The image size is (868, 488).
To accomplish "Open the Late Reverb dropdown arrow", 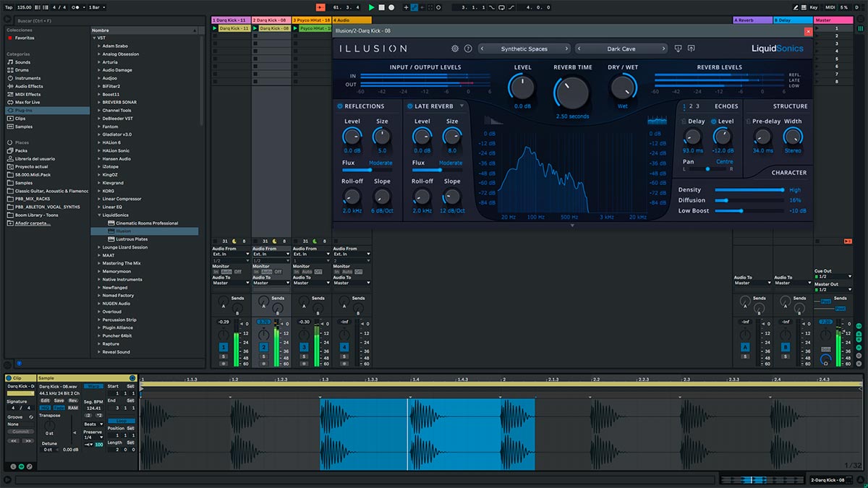I will pyautogui.click(x=461, y=106).
